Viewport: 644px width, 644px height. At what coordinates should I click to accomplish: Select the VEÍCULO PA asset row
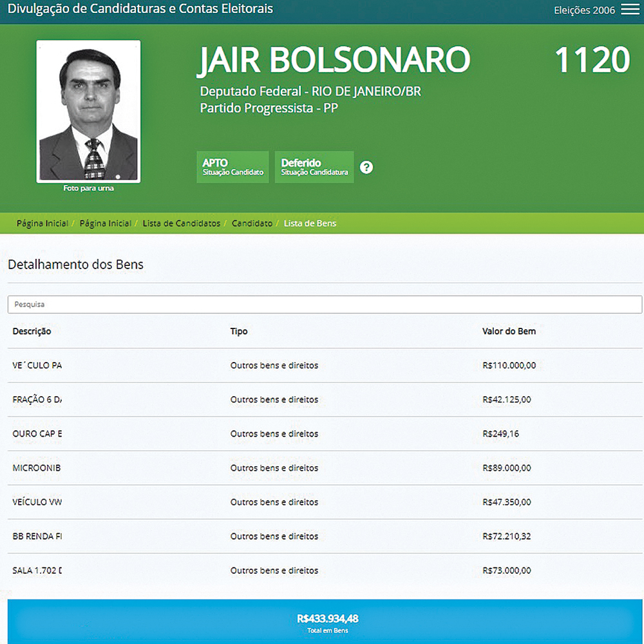coord(322,365)
